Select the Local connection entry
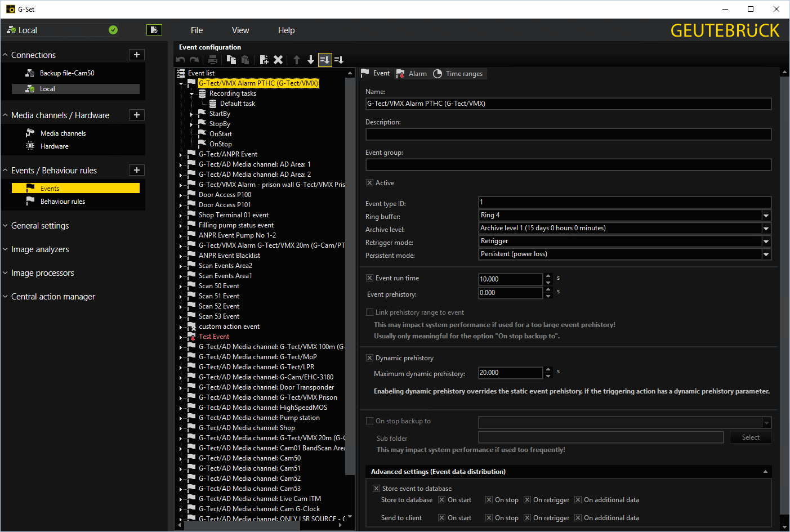790x532 pixels. tap(75, 89)
